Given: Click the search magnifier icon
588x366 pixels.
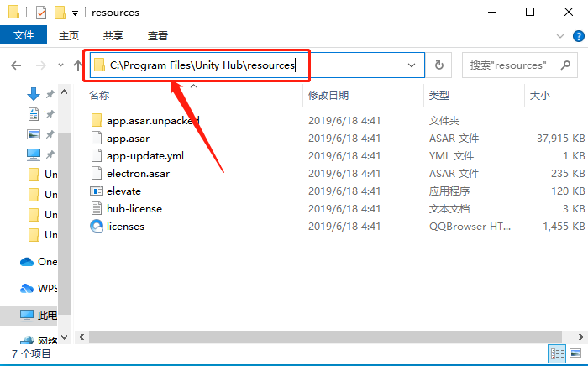Looking at the screenshot, I should (565, 65).
